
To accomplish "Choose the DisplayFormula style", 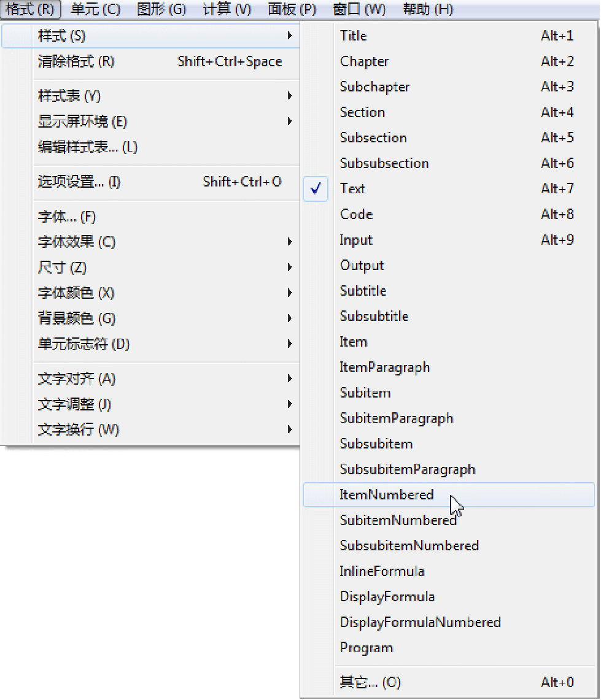I will (449, 596).
